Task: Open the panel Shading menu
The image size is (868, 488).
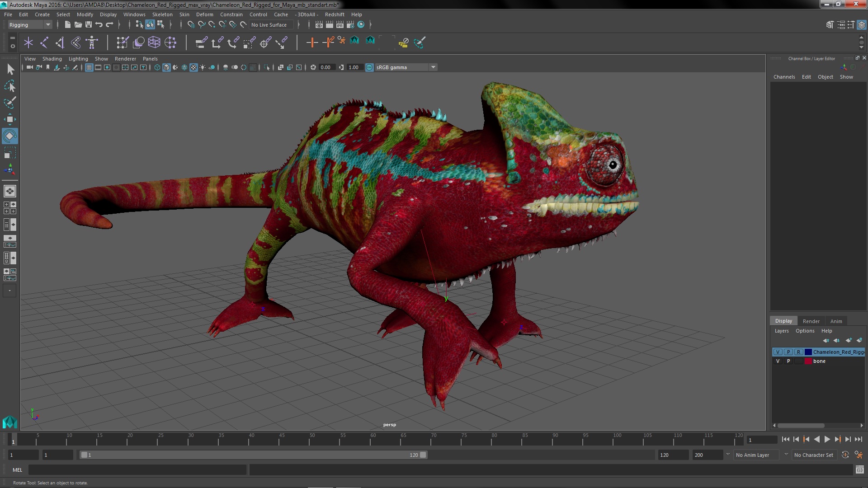Action: point(52,59)
